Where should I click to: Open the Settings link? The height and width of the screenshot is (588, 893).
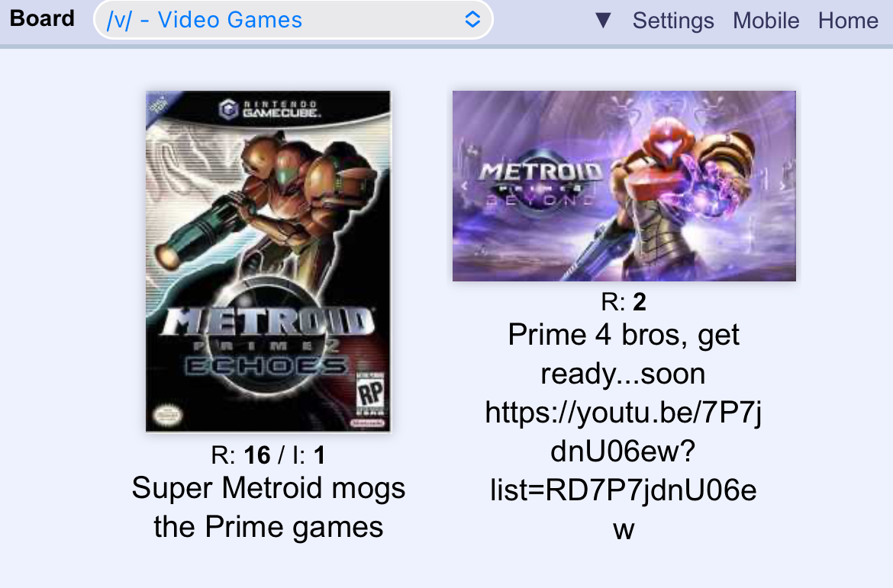click(x=672, y=21)
